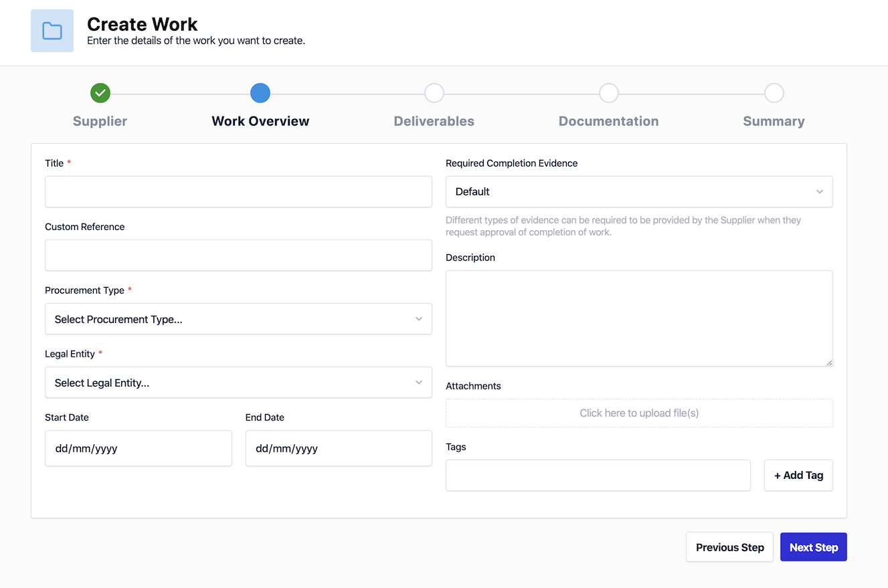888x588 pixels.
Task: Click into the Custom Reference field
Action: [x=238, y=256]
